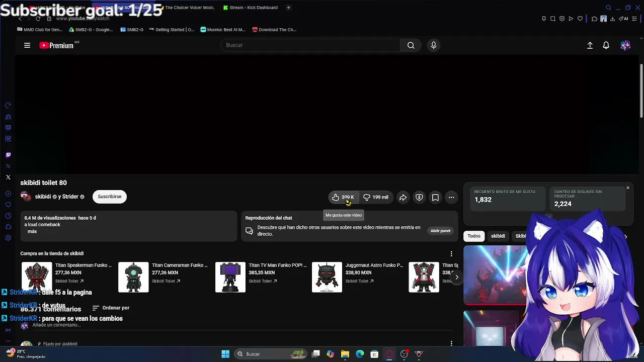
Task: Save the video with the bookmark icon
Action: 435,197
